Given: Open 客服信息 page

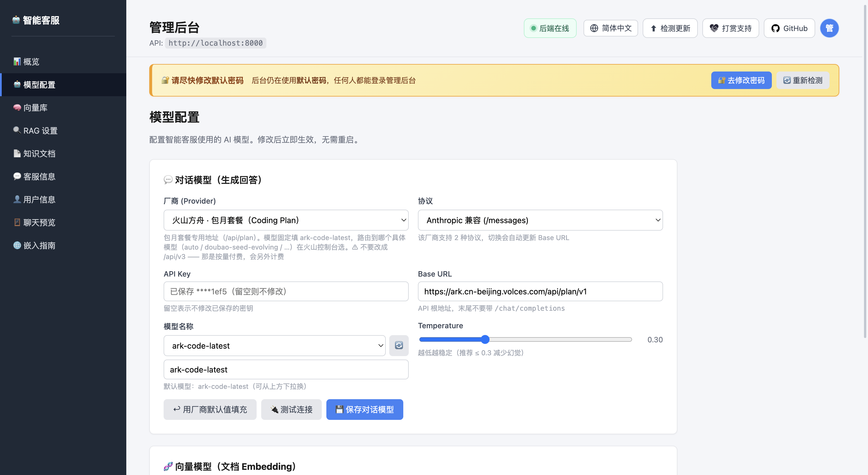Looking at the screenshot, I should pos(63,176).
